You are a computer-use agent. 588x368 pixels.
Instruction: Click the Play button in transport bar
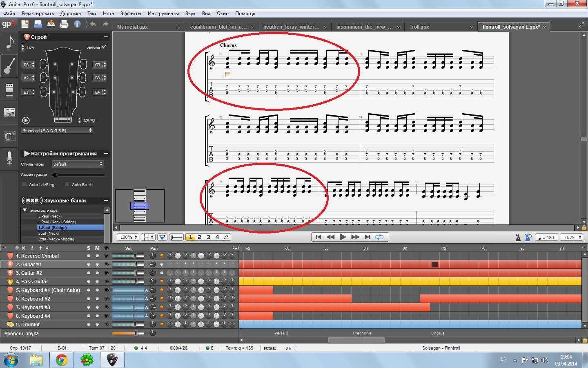click(x=343, y=237)
